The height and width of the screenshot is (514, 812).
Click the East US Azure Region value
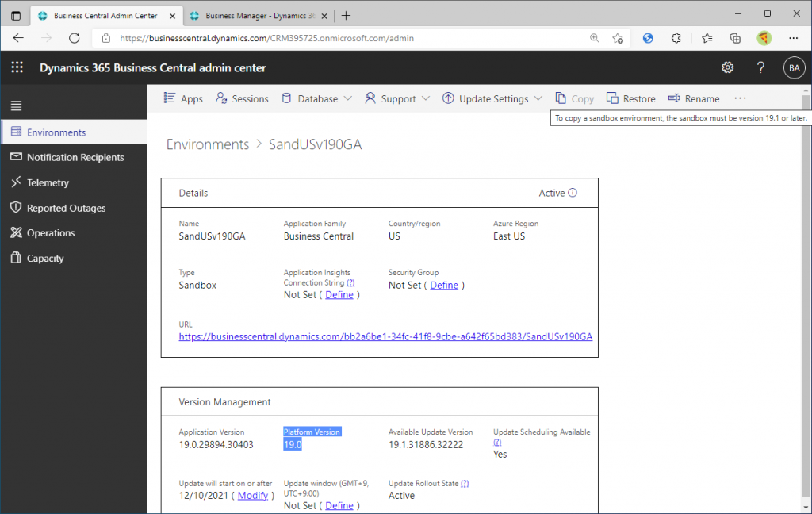coord(509,236)
